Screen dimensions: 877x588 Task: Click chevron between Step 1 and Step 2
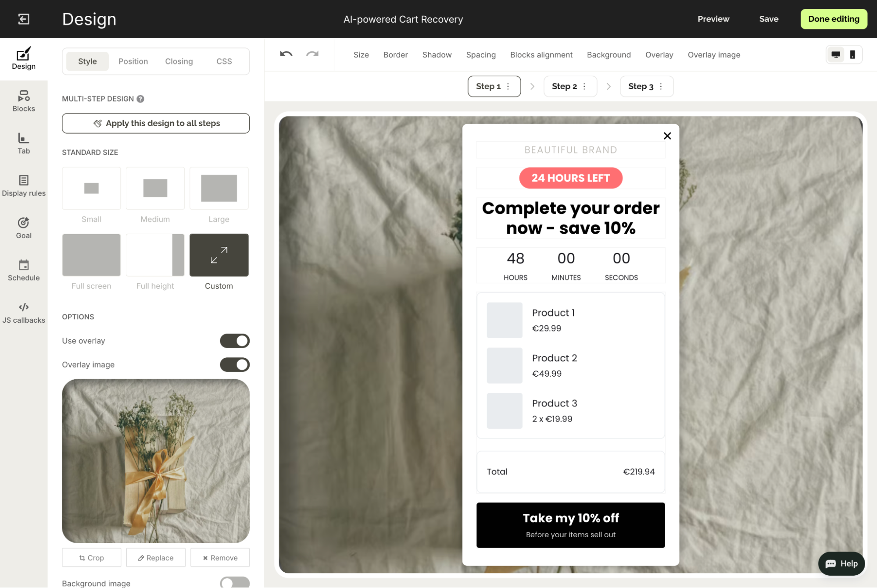point(532,86)
